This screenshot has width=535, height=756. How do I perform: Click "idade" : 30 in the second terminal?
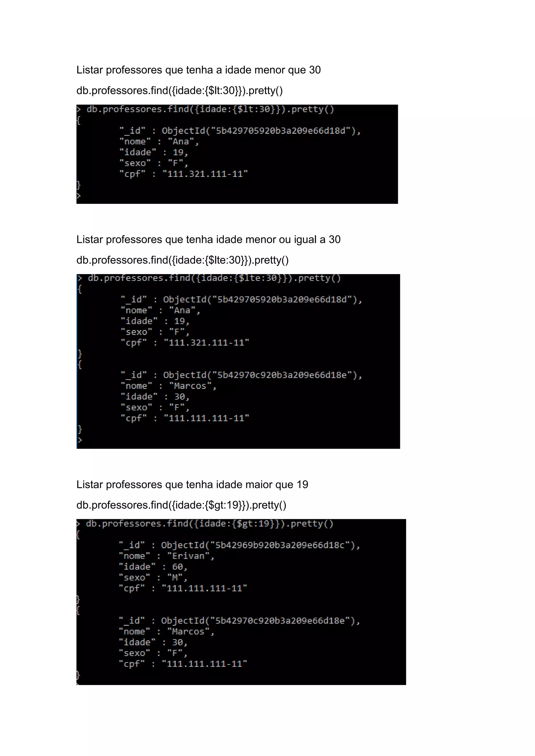click(x=155, y=397)
